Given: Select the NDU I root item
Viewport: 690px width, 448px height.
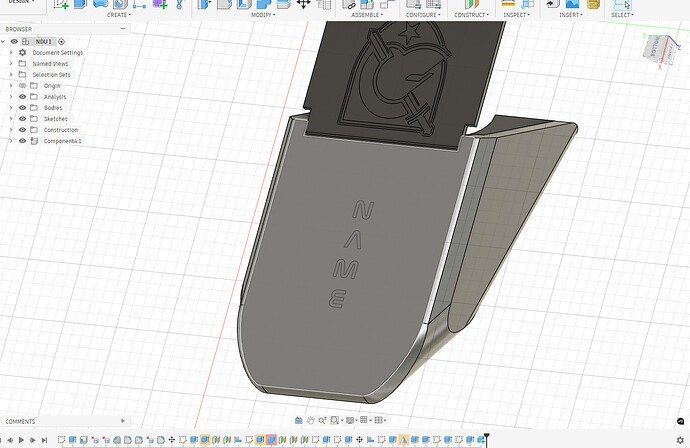Looking at the screenshot, I should coord(43,41).
